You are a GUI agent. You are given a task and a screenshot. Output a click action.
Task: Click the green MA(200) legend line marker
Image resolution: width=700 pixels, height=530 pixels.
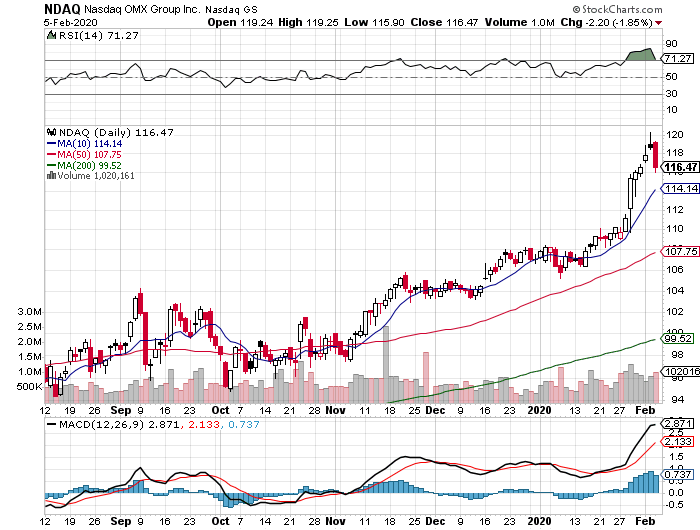pyautogui.click(x=52, y=165)
